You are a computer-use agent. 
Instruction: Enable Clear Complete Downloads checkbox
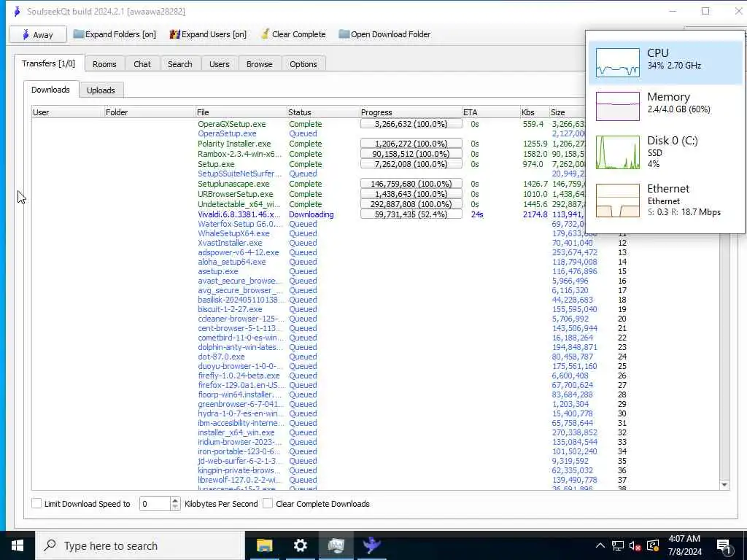(268, 503)
